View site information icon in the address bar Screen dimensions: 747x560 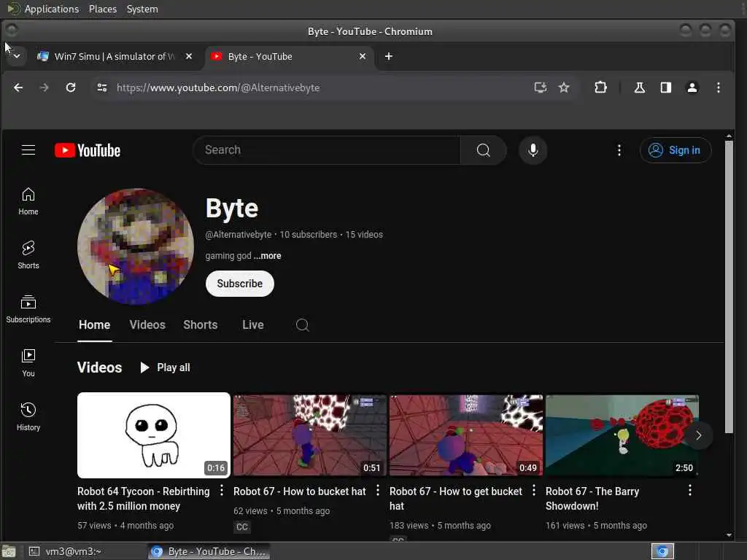point(102,87)
